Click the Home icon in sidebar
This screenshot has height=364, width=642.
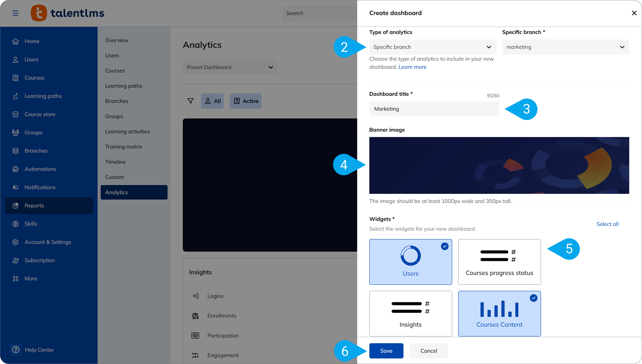(x=16, y=41)
